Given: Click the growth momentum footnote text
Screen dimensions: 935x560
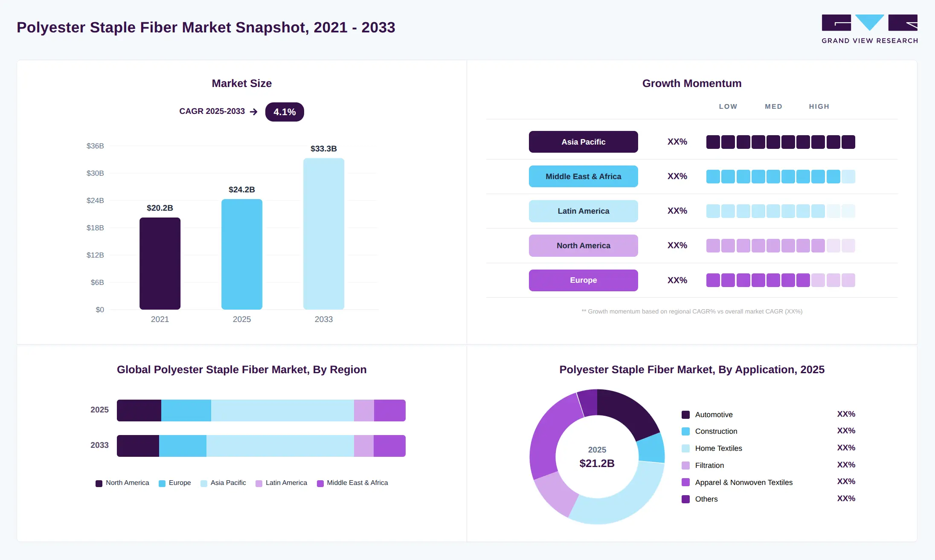Looking at the screenshot, I should [692, 312].
